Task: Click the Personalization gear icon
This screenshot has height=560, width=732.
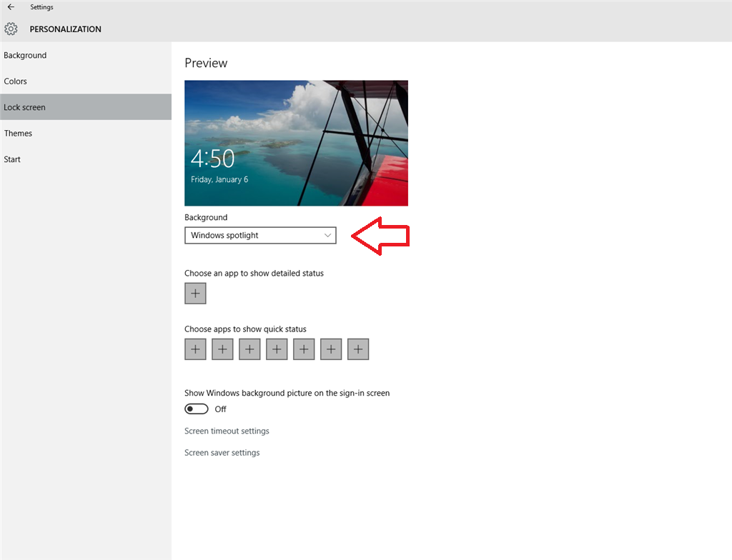Action: tap(11, 29)
